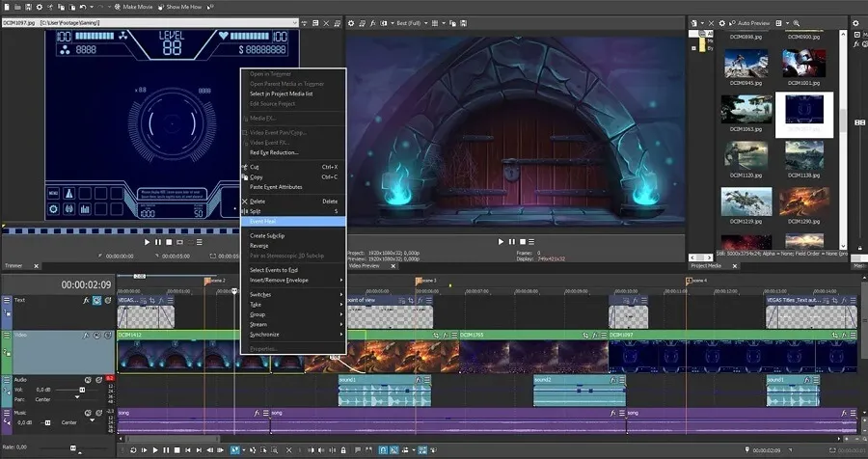Close the Trimmer tab
Image resolution: width=868 pixels, height=459 pixels.
tap(37, 266)
